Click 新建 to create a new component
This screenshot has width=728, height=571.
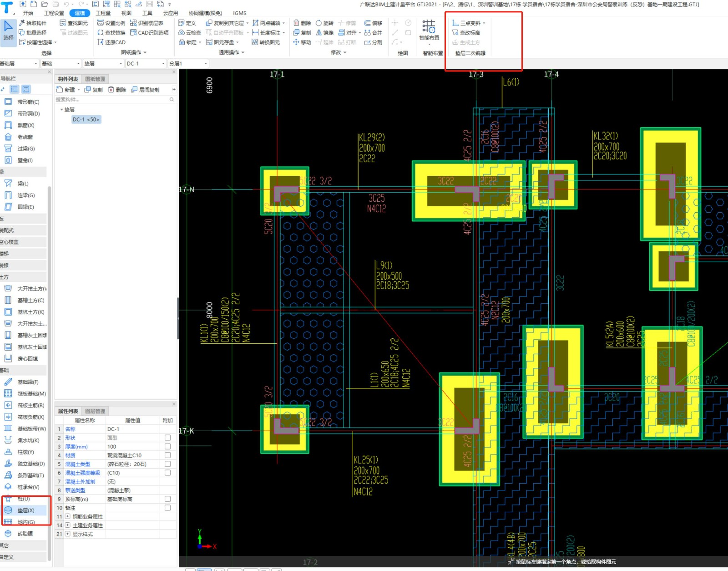(66, 90)
